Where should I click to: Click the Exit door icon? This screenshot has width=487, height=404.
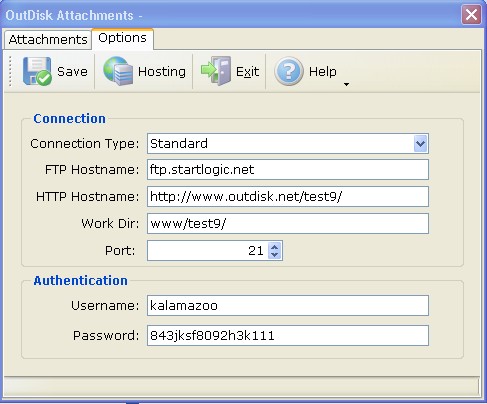216,71
